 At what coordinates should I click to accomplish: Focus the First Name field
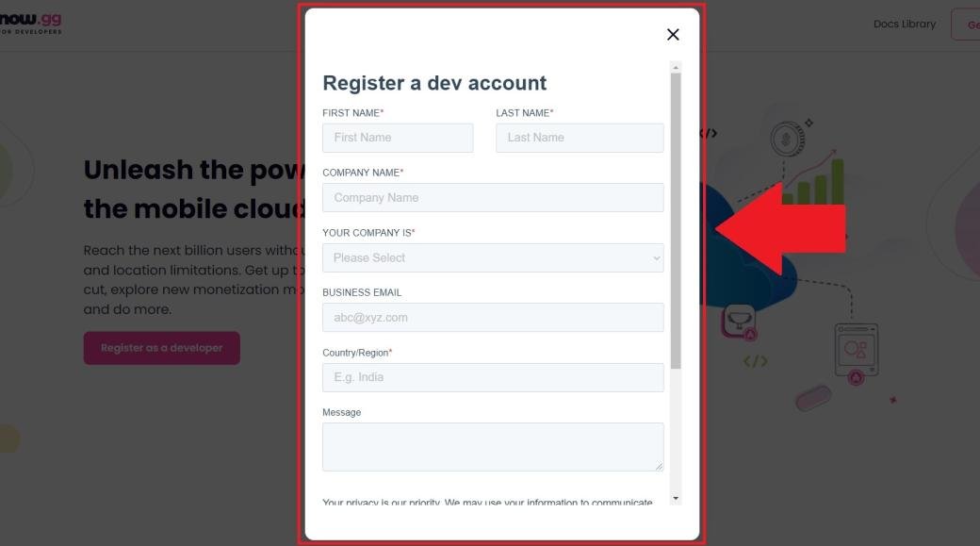pyautogui.click(x=398, y=138)
